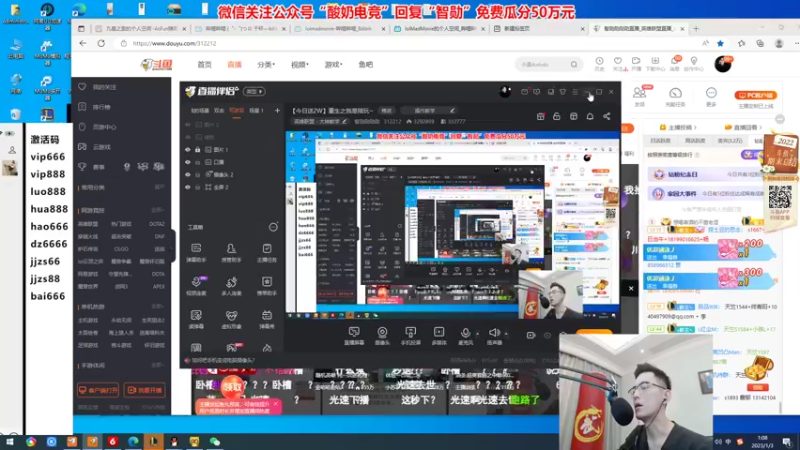This screenshot has height=450, width=800.
Task: Open 主播任务 tool in 直播伴侣 toolbox
Action: (x=267, y=253)
